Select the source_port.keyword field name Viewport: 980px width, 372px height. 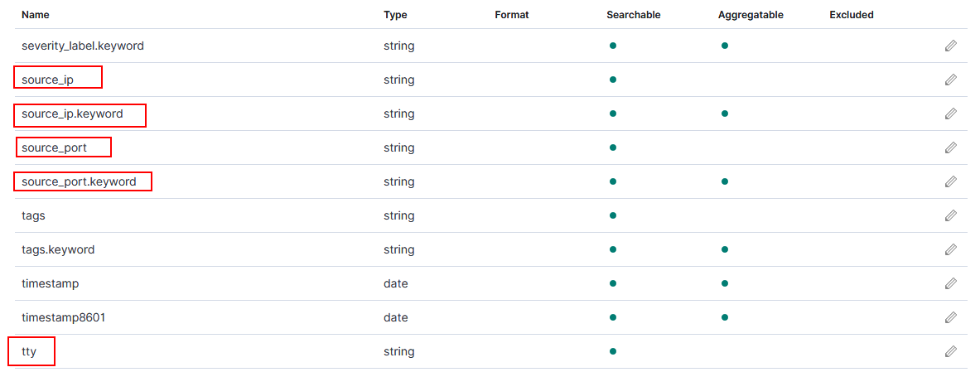click(79, 182)
